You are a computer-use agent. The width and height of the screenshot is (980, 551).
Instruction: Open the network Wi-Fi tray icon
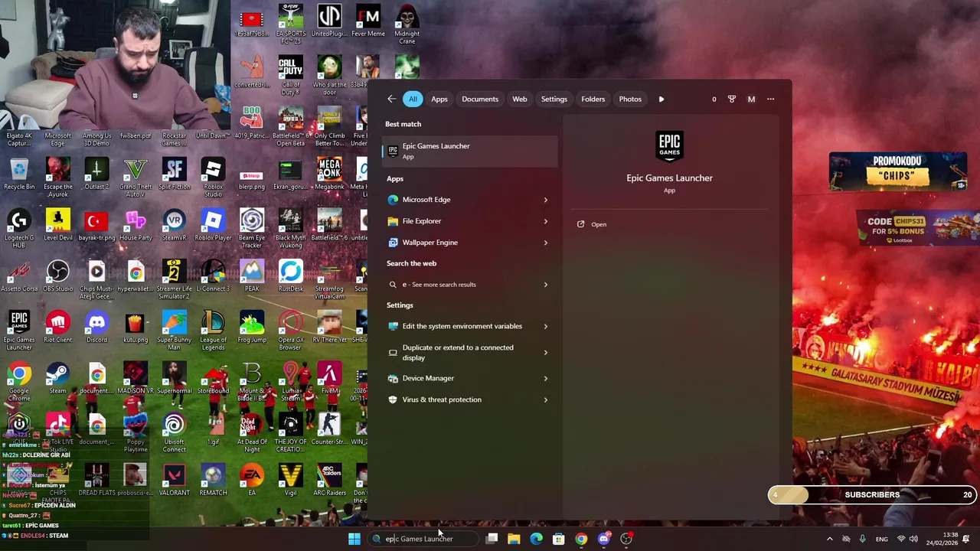click(902, 539)
